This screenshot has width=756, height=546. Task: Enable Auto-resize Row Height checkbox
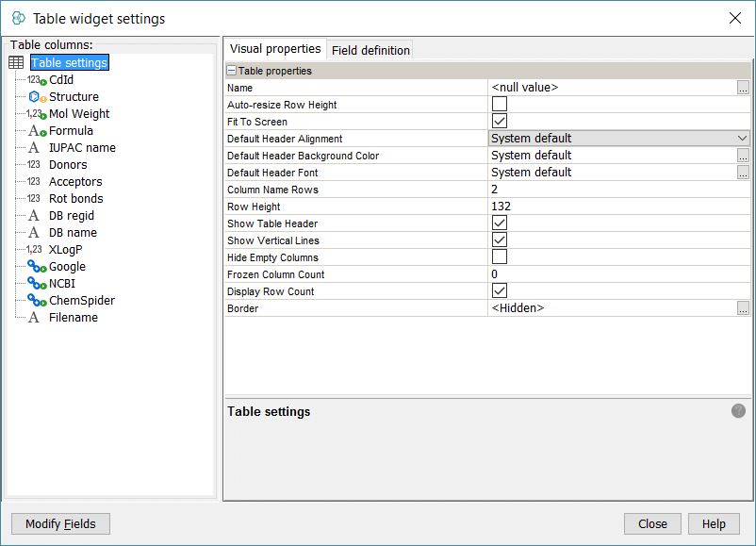[x=500, y=105]
